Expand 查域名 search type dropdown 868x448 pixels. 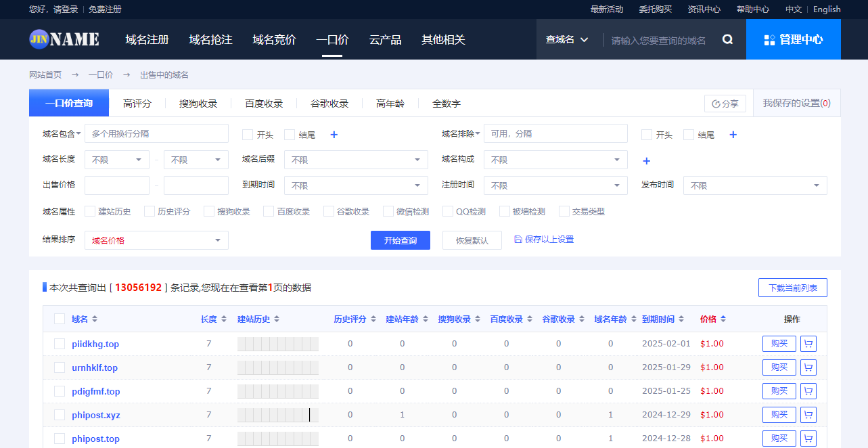[x=567, y=40]
